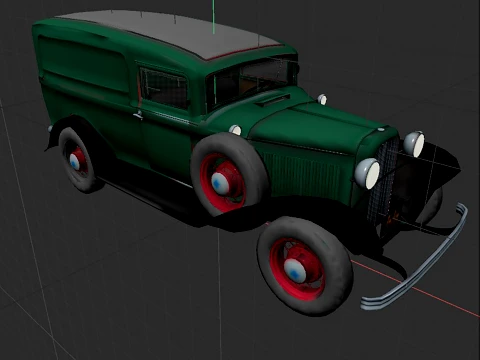Select the louvered hood side panel

[x=302, y=173]
